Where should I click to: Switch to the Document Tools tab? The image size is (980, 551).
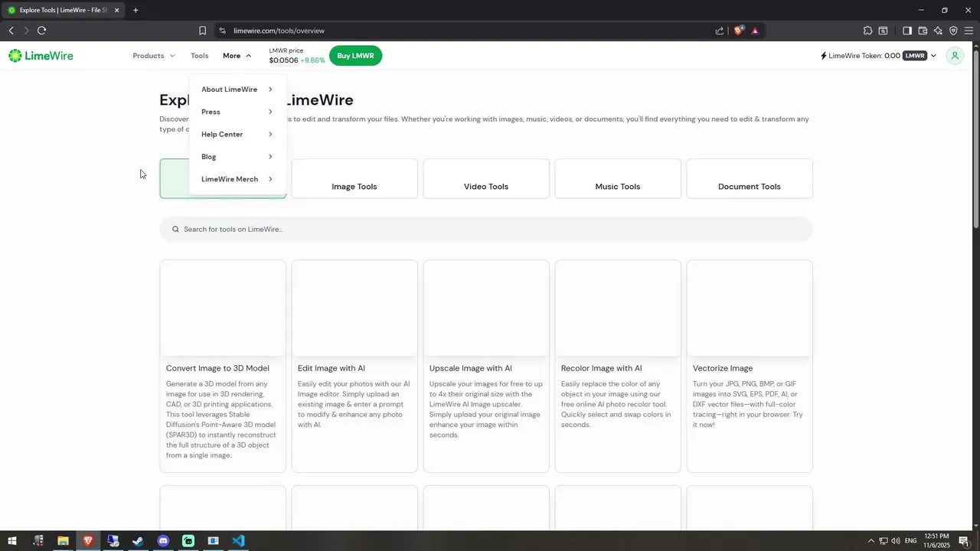tap(750, 178)
